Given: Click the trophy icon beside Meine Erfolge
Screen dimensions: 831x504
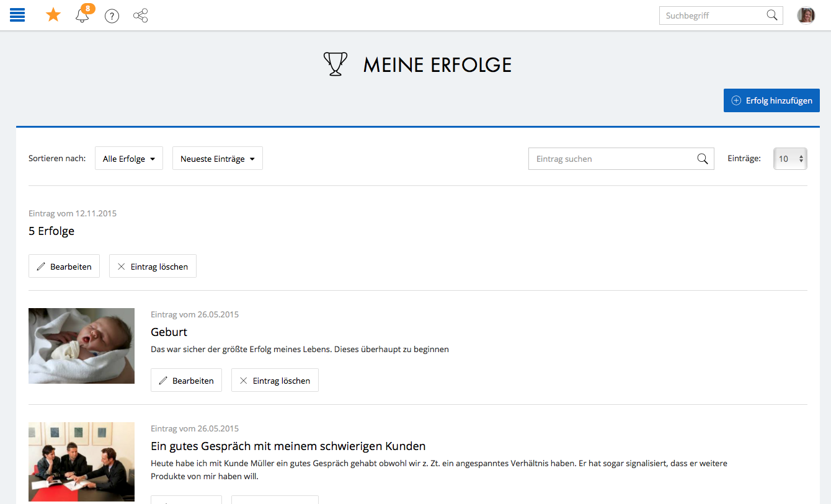Looking at the screenshot, I should tap(336, 64).
